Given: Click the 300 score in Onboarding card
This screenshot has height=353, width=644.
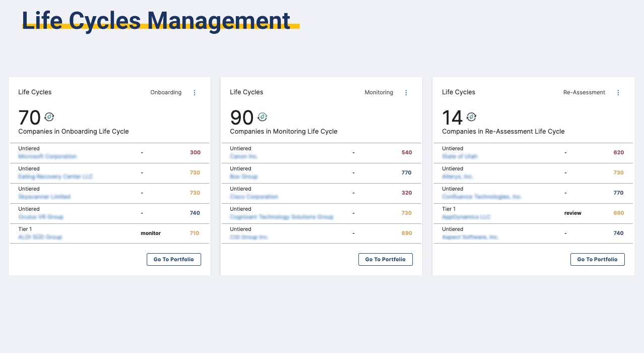Looking at the screenshot, I should click(x=195, y=152).
